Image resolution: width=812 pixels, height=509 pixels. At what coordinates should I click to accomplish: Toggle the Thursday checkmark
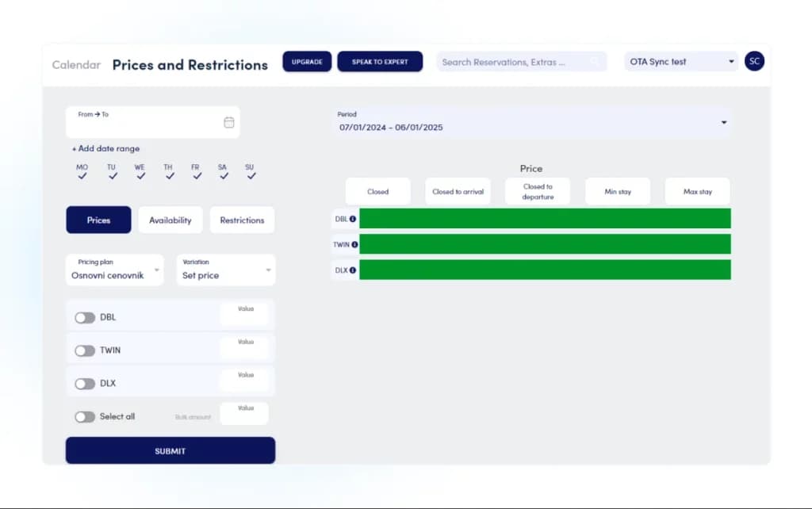point(170,176)
